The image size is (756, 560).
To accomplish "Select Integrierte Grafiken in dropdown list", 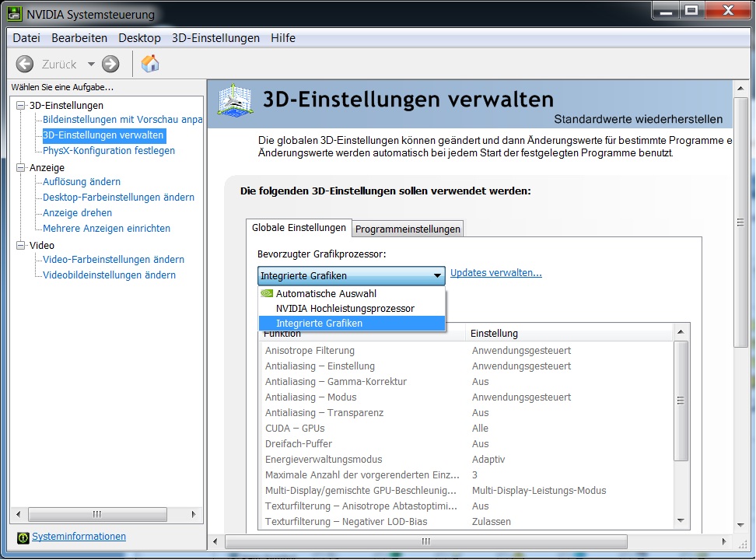I will (352, 324).
